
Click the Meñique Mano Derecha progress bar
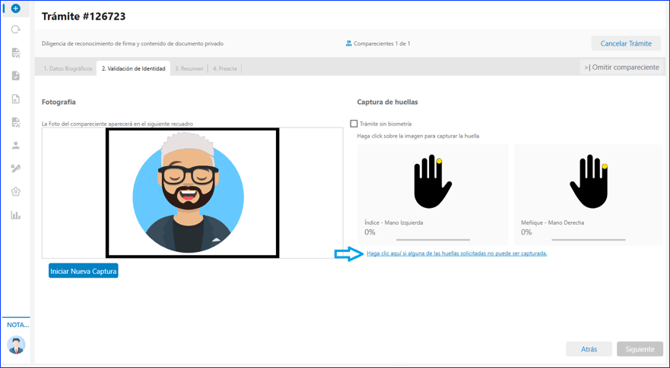(x=588, y=240)
